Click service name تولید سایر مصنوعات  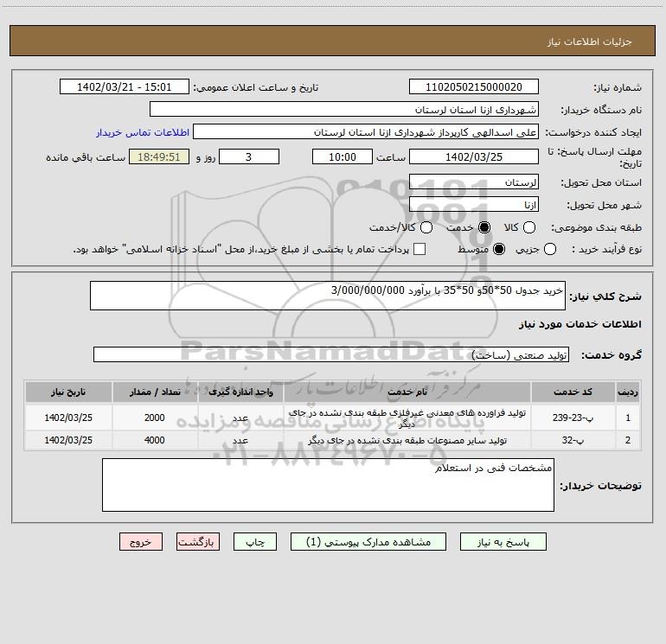[407, 440]
